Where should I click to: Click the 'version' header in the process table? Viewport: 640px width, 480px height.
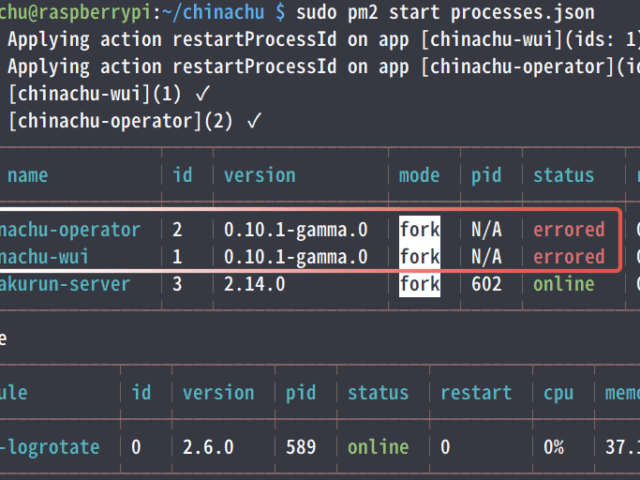point(260,176)
